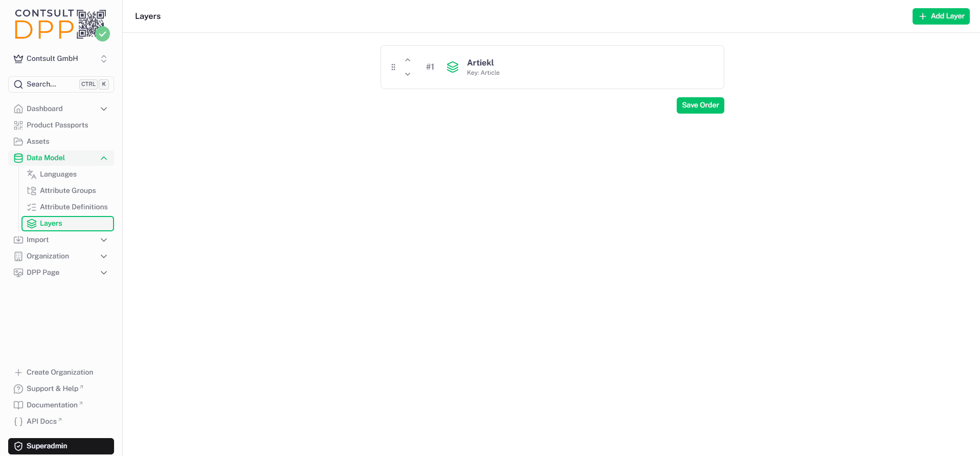The height and width of the screenshot is (456, 980).
Task: Click the '#1' order number
Action: pyautogui.click(x=430, y=67)
